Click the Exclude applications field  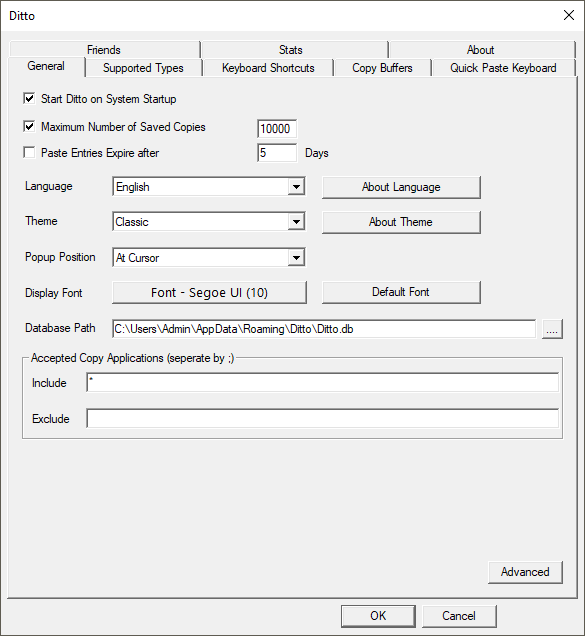[x=323, y=418]
